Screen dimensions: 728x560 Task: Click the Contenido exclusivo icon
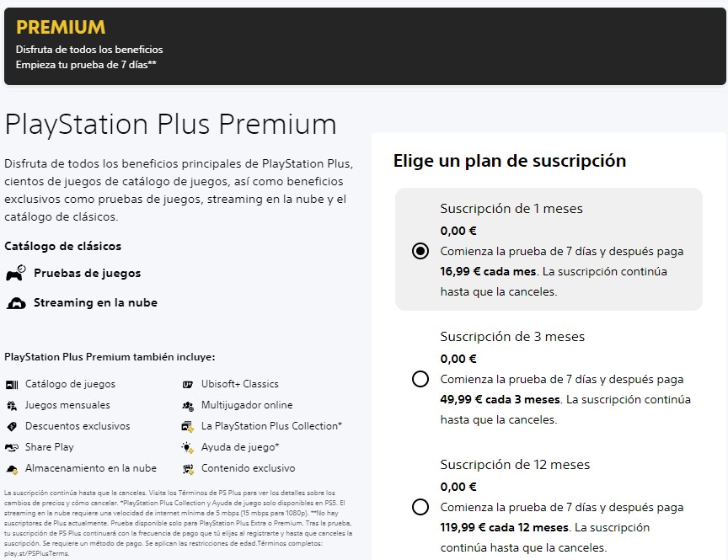coord(187,468)
